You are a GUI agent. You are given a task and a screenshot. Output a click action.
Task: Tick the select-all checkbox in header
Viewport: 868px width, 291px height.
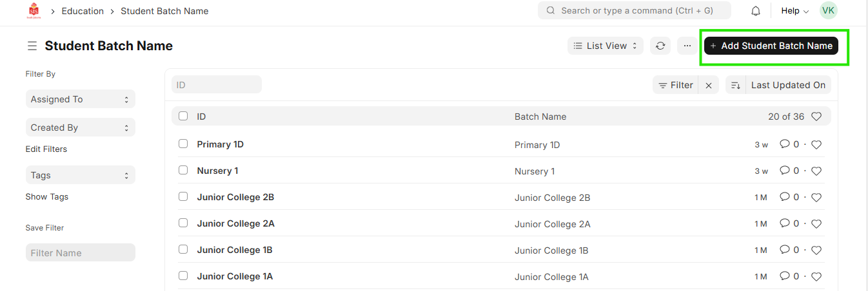(183, 117)
